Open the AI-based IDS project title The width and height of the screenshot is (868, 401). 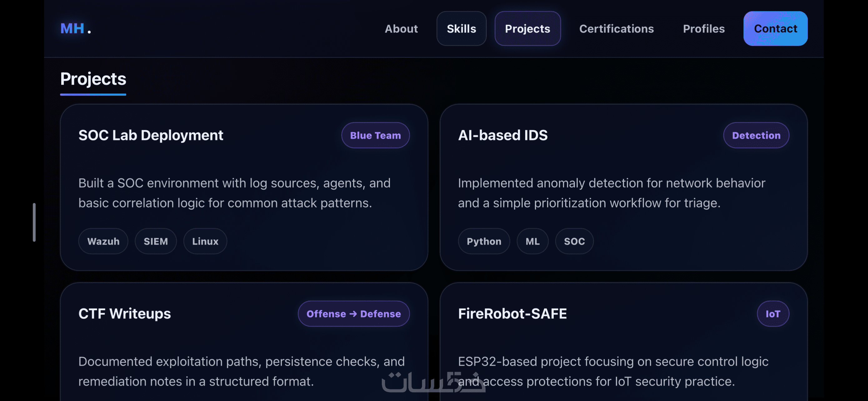[502, 135]
